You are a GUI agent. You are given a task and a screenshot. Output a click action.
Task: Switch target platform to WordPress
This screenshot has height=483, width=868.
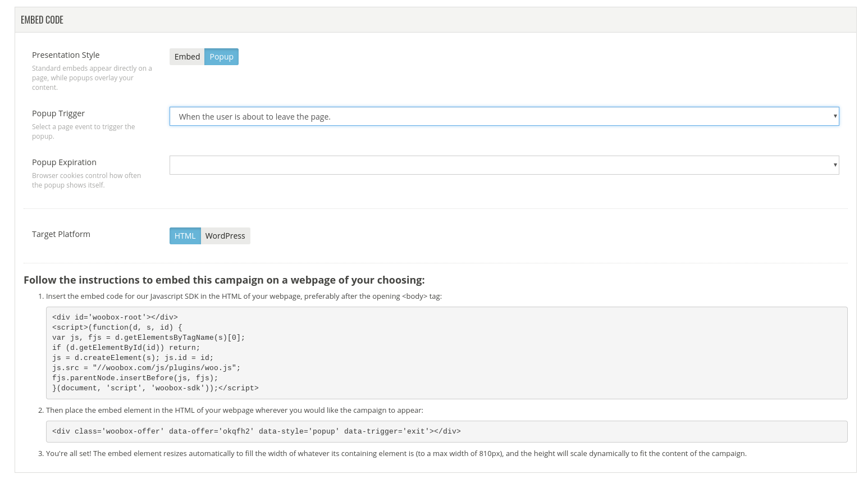225,236
